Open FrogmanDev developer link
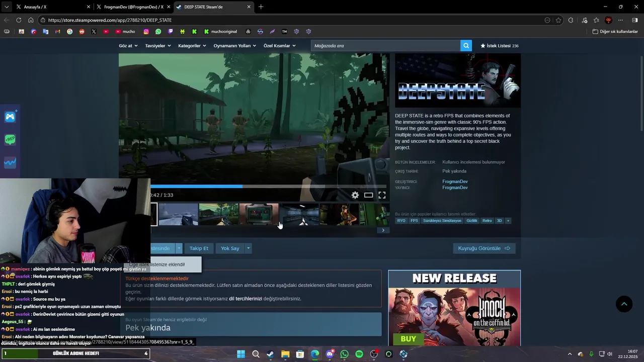The height and width of the screenshot is (362, 644). (455, 182)
